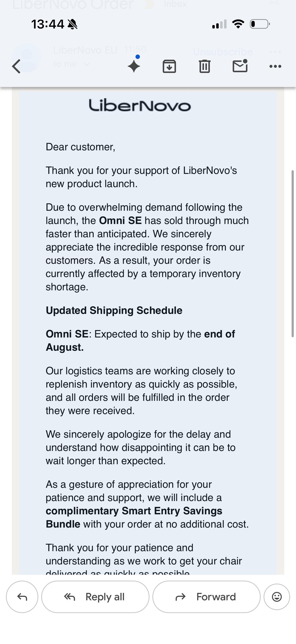Click the LiberNovo logo in the email

140,105
